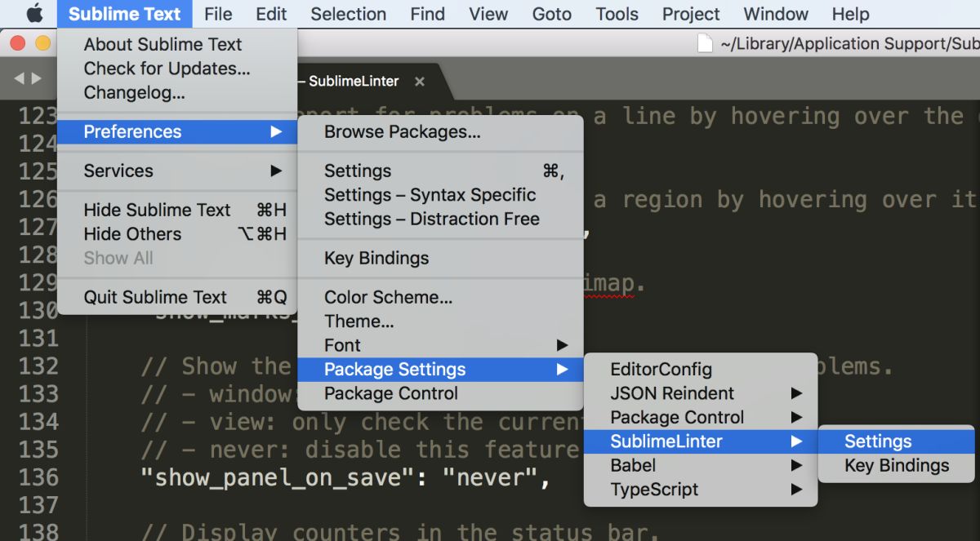Select the Preferences submenu item
980x541 pixels.
click(177, 131)
